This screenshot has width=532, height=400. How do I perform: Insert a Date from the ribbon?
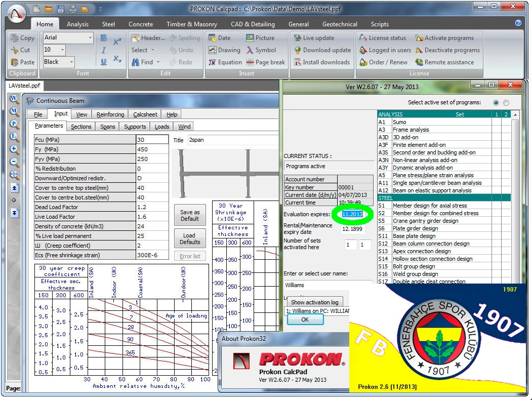(x=220, y=37)
